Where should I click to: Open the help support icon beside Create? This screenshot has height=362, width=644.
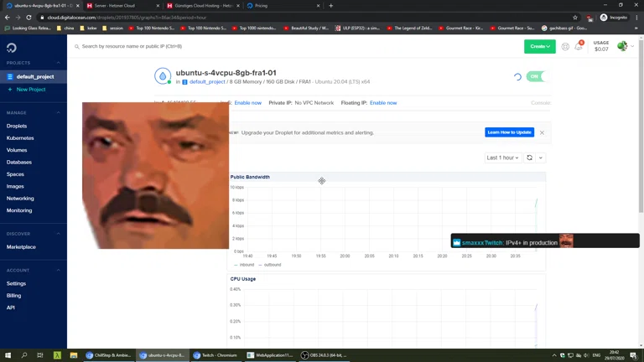565,47
